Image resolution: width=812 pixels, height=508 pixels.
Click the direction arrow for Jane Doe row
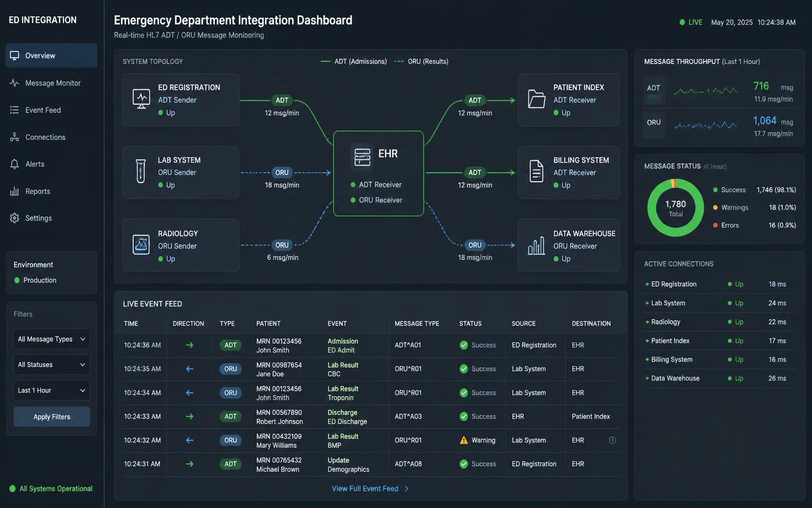coord(190,369)
